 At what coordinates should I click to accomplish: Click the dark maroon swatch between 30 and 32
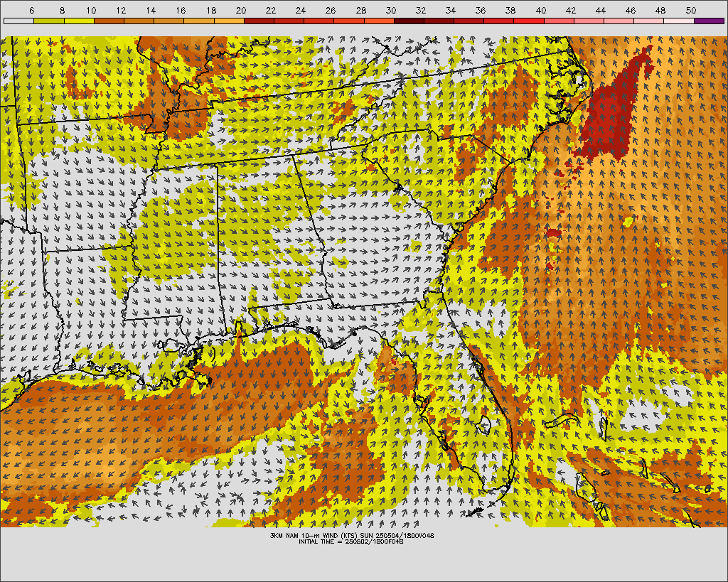click(409, 21)
